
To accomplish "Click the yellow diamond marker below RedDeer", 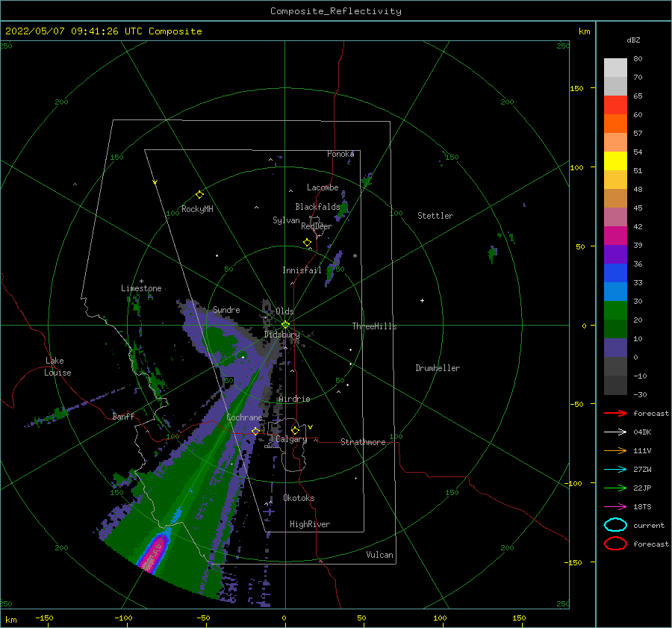I will 307,243.
